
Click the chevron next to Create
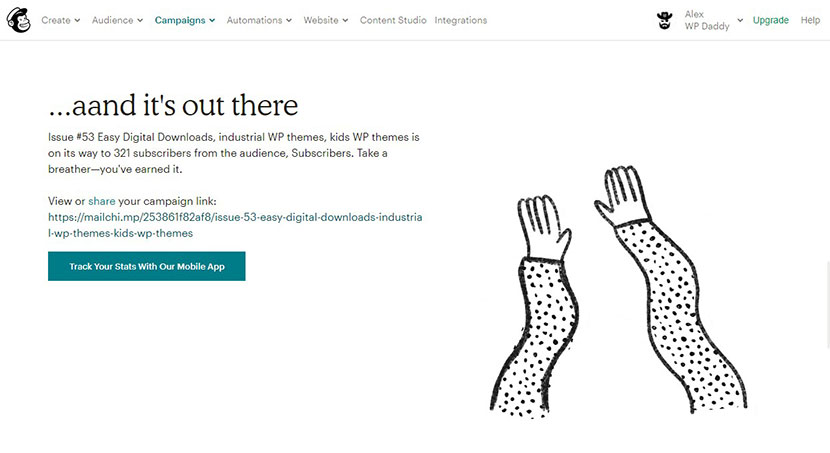click(x=77, y=21)
